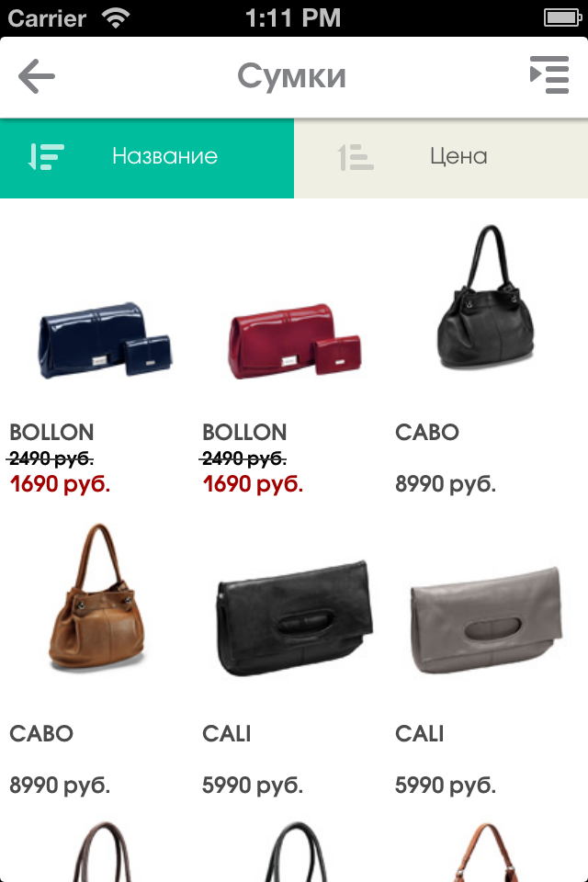Click the Сумки page title
The image size is (588, 882).
(291, 76)
